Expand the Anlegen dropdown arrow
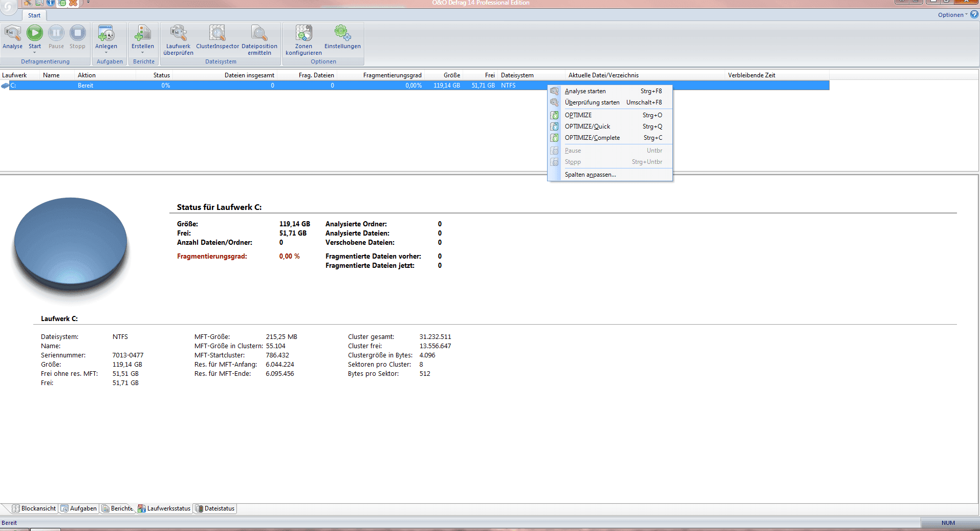Viewport: 980px width, 531px height. pos(106,52)
